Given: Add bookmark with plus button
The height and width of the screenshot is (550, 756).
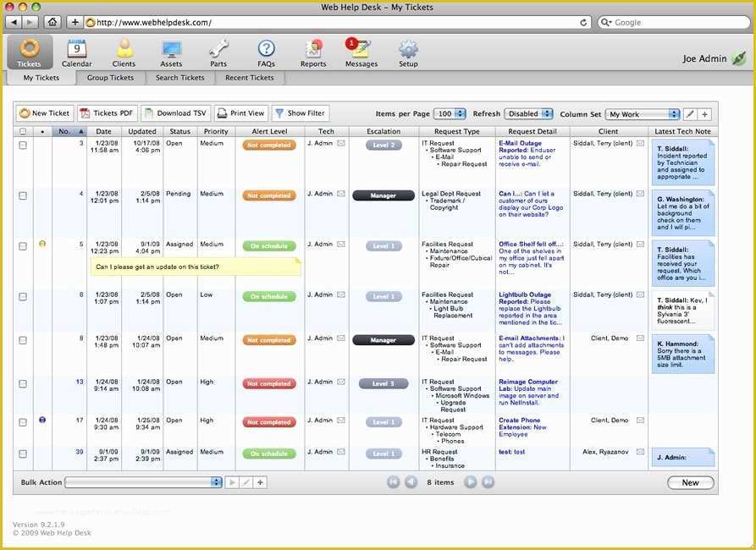Looking at the screenshot, I should coord(74,22).
